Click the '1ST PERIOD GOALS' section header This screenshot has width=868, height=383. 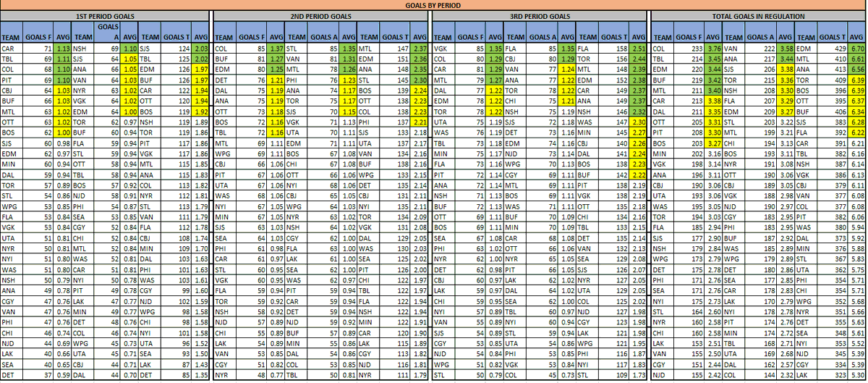coord(106,15)
